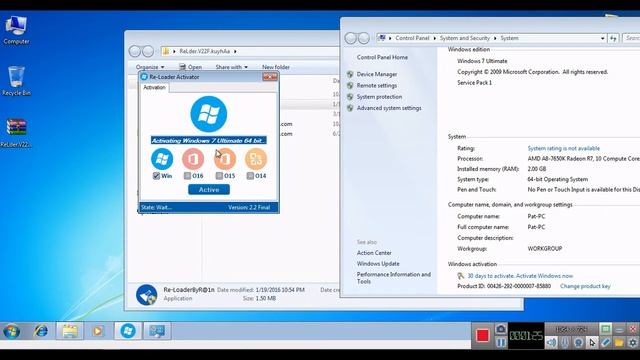
Task: Open Performance Information and Tools
Action: point(393,278)
